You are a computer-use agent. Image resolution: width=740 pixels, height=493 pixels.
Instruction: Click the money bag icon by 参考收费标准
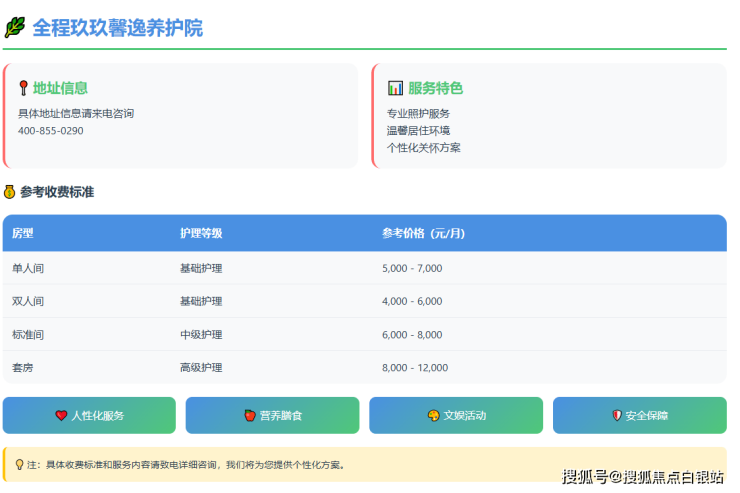click(x=10, y=192)
